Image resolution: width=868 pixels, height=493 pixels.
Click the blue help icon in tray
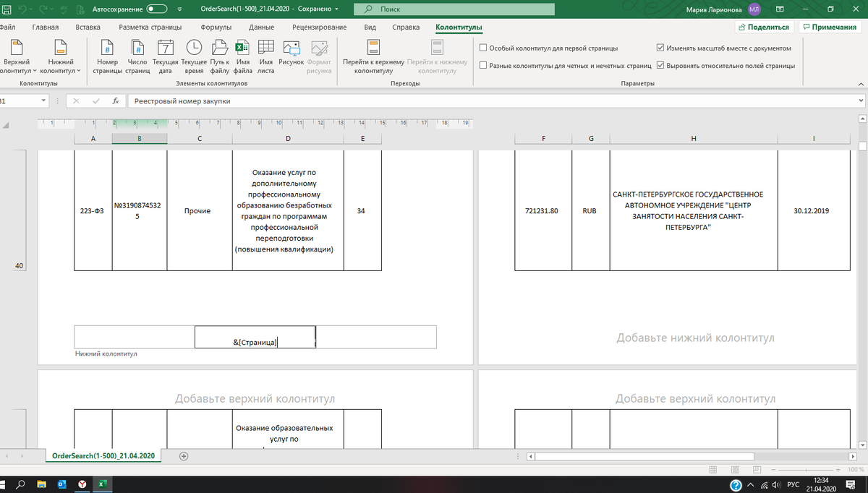tap(736, 485)
